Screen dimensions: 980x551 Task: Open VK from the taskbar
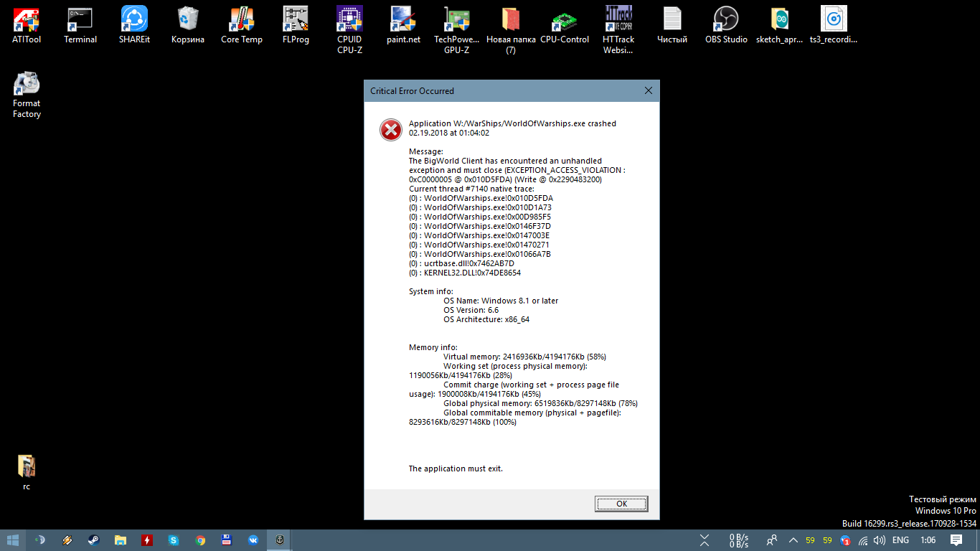point(253,540)
